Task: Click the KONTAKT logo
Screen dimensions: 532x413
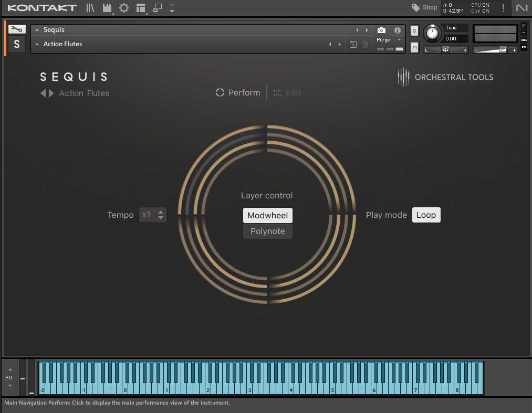Action: [x=43, y=7]
